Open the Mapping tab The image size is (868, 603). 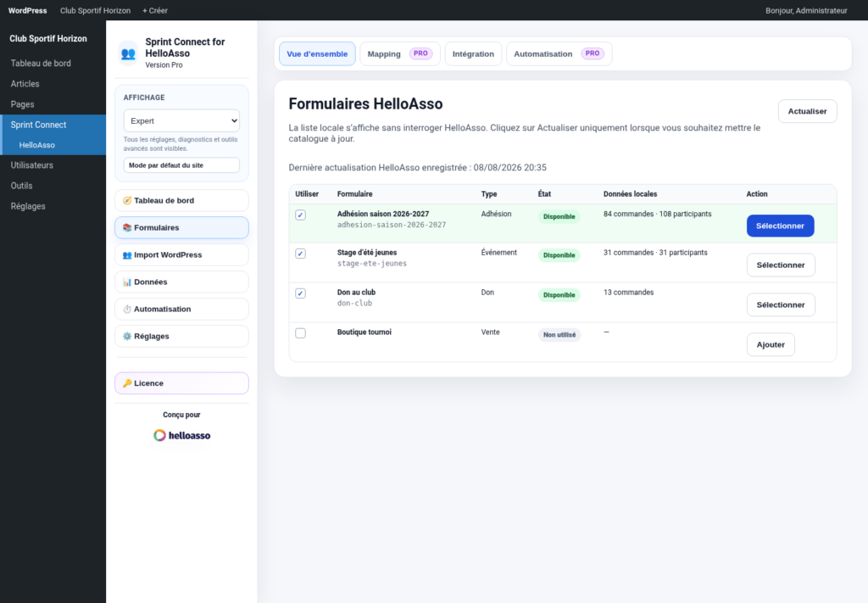400,53
